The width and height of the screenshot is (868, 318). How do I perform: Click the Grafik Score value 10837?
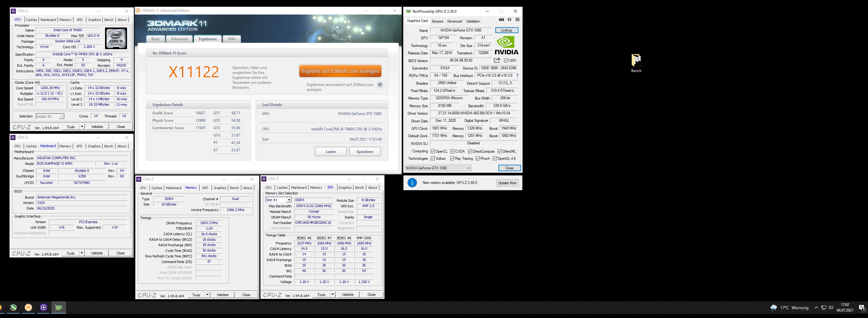coord(201,113)
